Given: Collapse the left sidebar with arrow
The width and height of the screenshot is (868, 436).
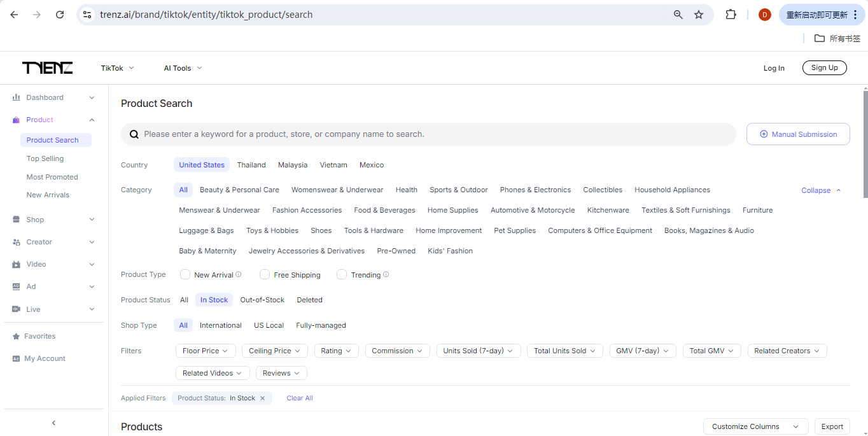Looking at the screenshot, I should coord(53,423).
